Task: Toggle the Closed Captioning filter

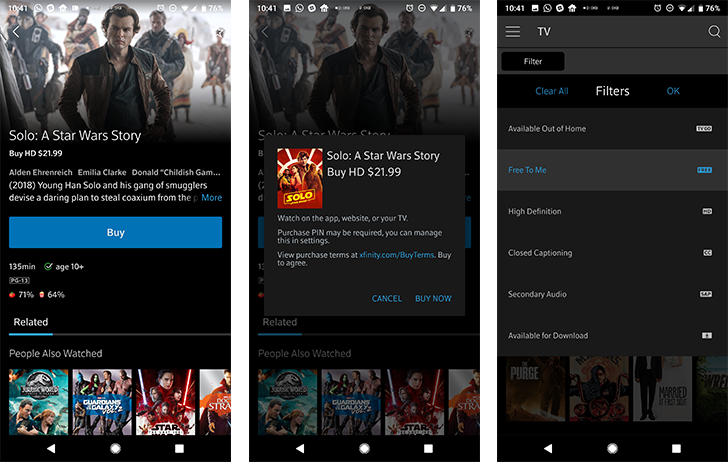Action: point(612,253)
